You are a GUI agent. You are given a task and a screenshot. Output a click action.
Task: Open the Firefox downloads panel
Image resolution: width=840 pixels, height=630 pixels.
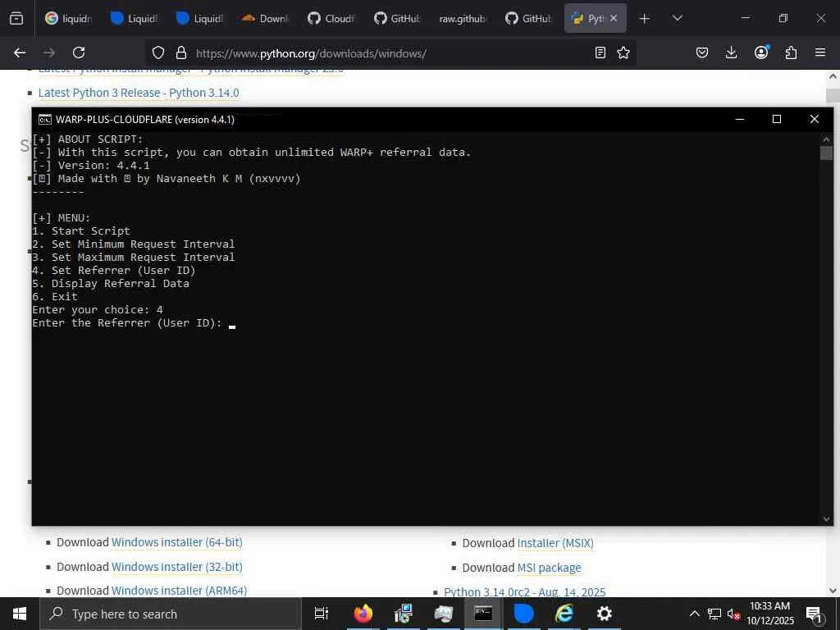click(731, 52)
